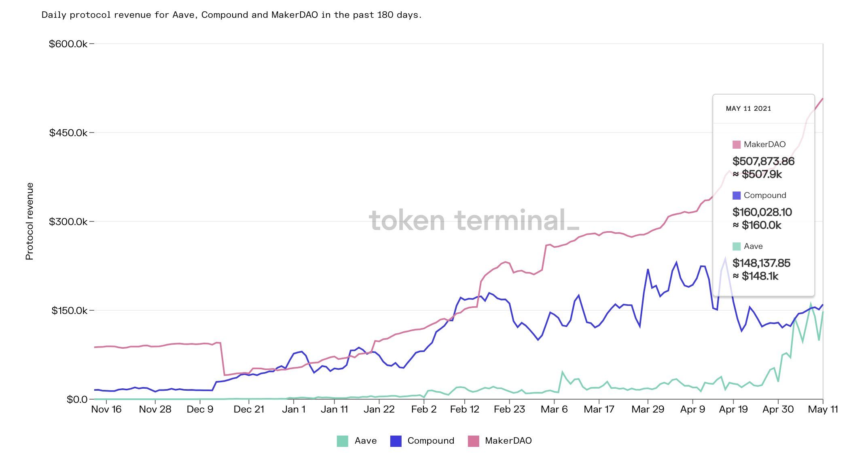
Task: Select the Feb 12 x-axis date label
Action: click(x=464, y=409)
